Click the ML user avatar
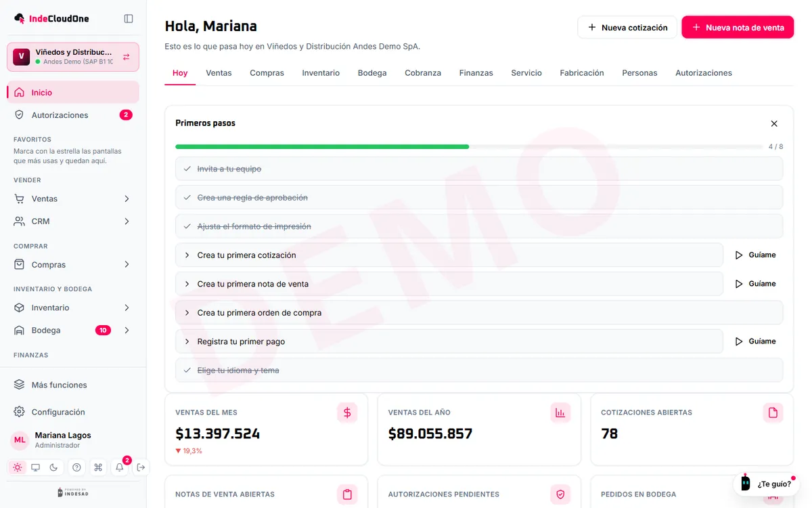812x508 pixels. (x=20, y=440)
